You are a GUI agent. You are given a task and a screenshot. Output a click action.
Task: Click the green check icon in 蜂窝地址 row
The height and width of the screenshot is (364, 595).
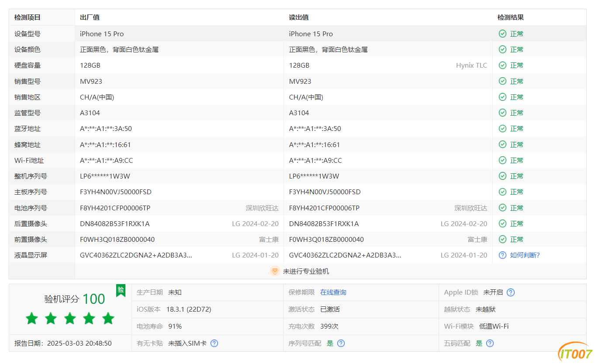(502, 144)
